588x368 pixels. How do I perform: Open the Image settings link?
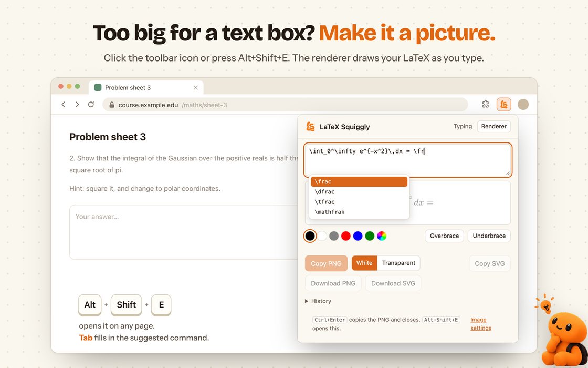click(x=481, y=324)
